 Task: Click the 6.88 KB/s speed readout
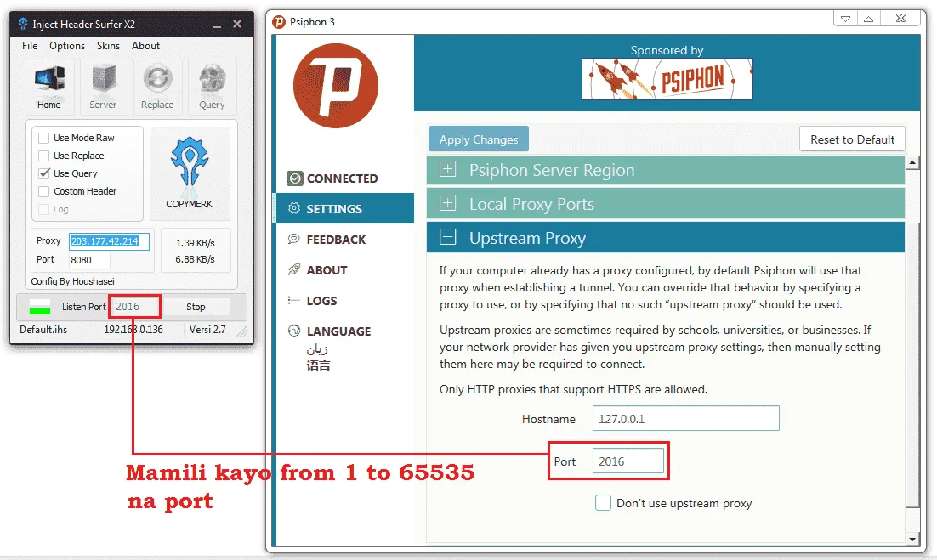(x=196, y=259)
